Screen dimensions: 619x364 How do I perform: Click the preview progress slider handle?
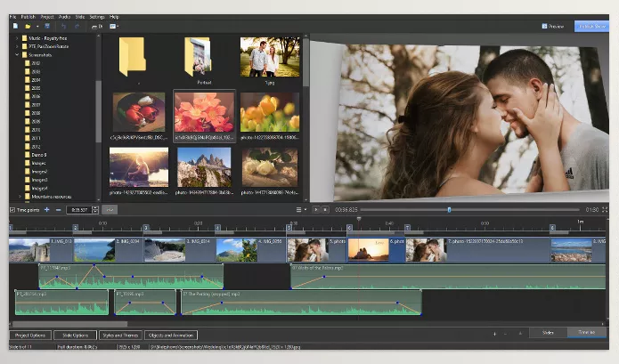[449, 210]
